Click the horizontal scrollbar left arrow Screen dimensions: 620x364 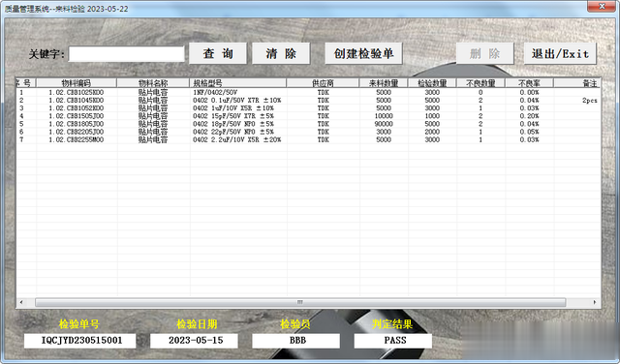click(x=21, y=302)
